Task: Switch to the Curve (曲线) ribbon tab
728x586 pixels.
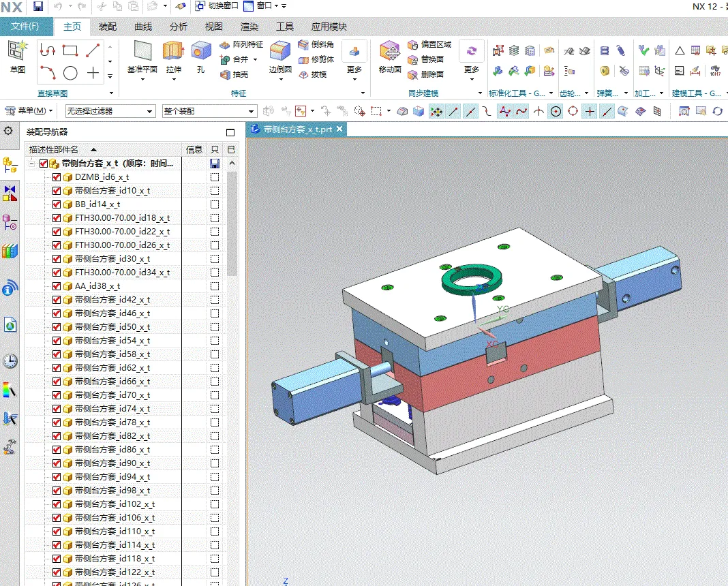Action: [x=143, y=27]
